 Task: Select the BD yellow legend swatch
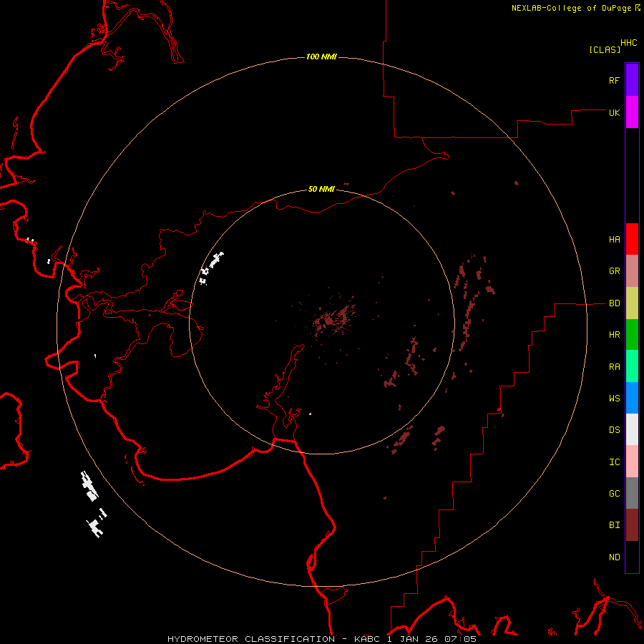point(632,303)
